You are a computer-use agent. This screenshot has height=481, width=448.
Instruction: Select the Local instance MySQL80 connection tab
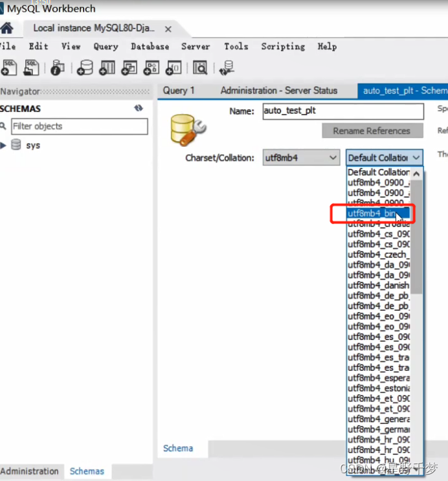pos(94,28)
